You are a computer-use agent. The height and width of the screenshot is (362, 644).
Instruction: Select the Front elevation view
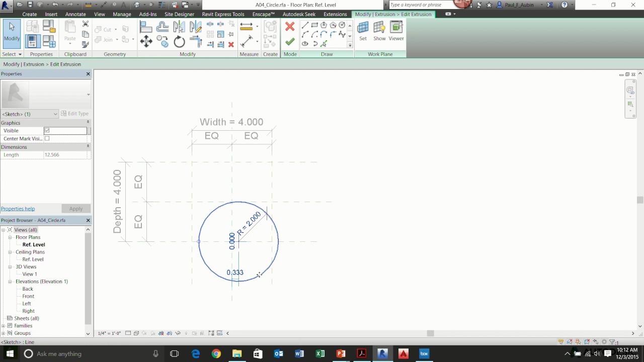tap(28, 296)
